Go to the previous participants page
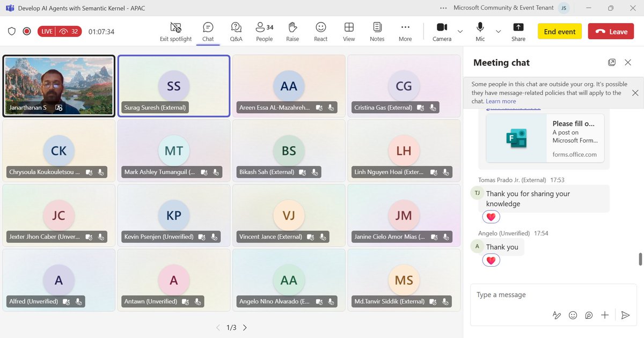Viewport: 644px width, 338px height. [218, 327]
